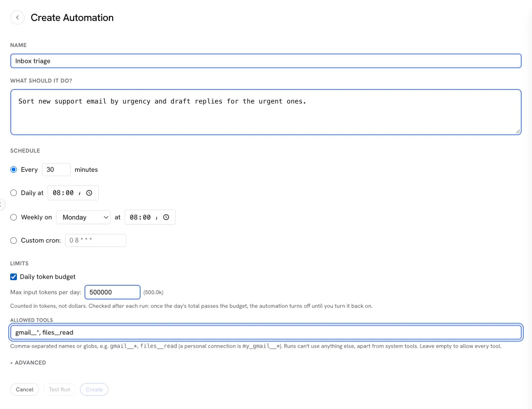
Task: Click the Create button
Action: 94,390
